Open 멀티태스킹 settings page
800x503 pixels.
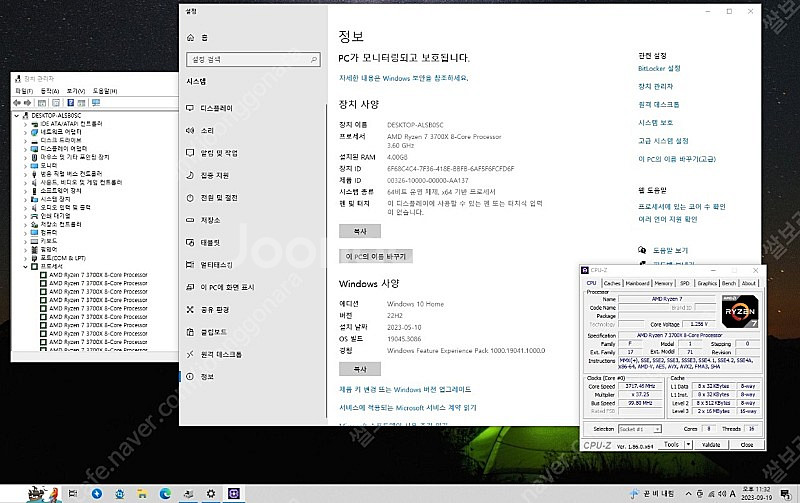216,265
